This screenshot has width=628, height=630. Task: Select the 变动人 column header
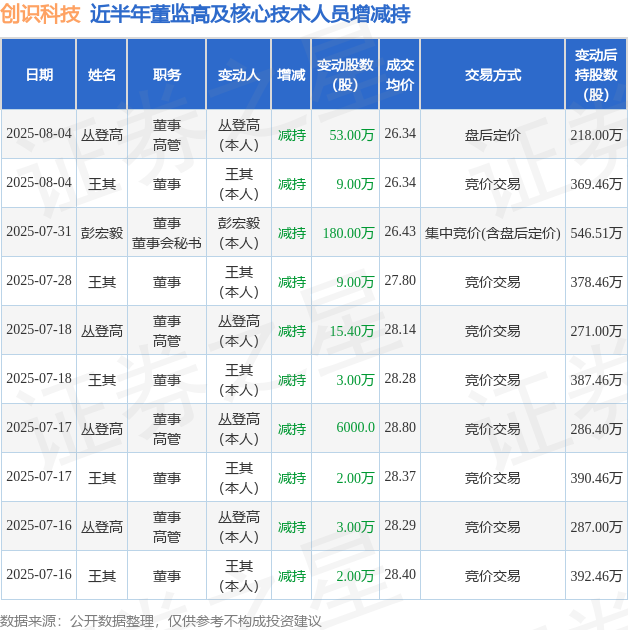pyautogui.click(x=239, y=74)
